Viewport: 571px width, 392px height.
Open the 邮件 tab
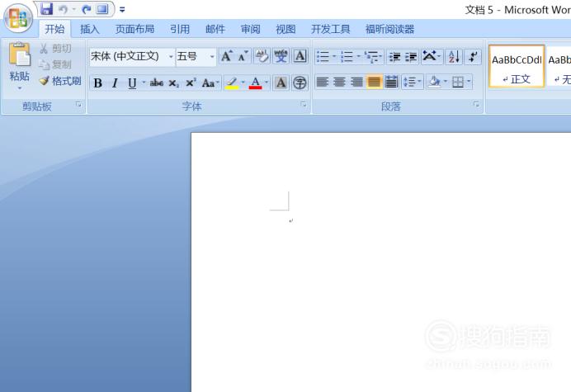[215, 29]
